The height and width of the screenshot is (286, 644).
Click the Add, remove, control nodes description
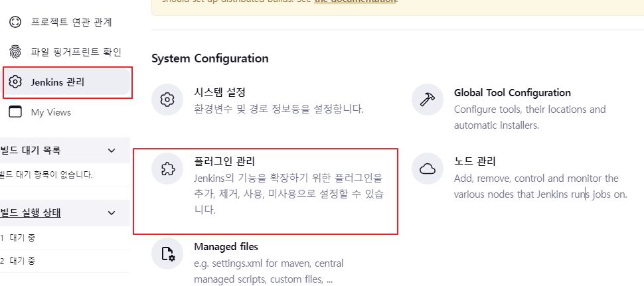pyautogui.click(x=540, y=186)
